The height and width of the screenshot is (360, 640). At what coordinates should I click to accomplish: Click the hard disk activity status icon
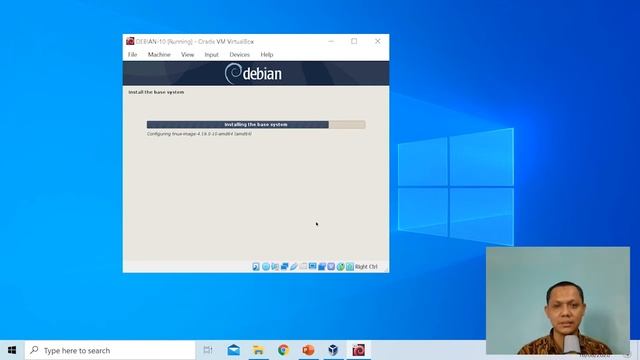click(x=256, y=267)
